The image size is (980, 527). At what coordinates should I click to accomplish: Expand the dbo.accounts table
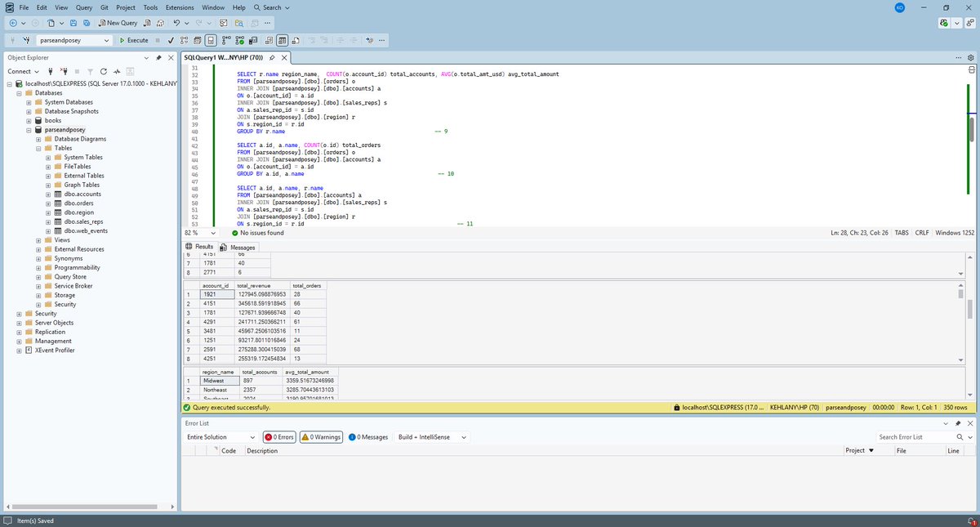tap(48, 194)
